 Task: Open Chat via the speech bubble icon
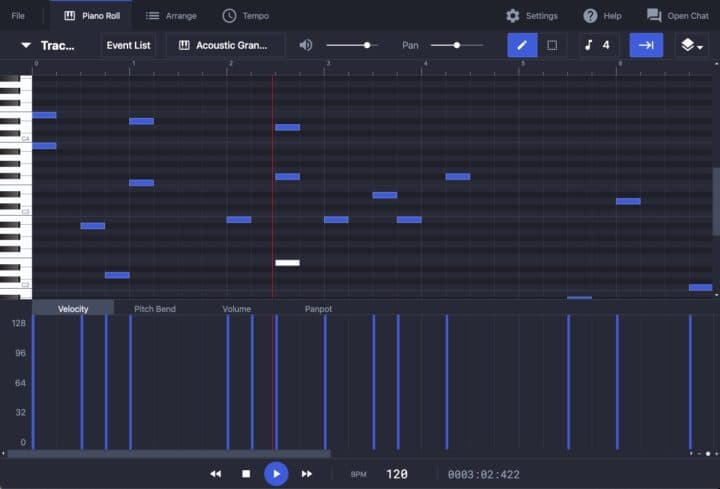[654, 16]
